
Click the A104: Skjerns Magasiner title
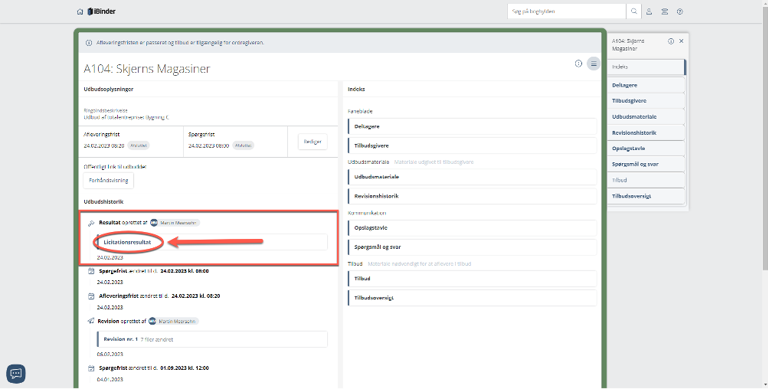(147, 69)
